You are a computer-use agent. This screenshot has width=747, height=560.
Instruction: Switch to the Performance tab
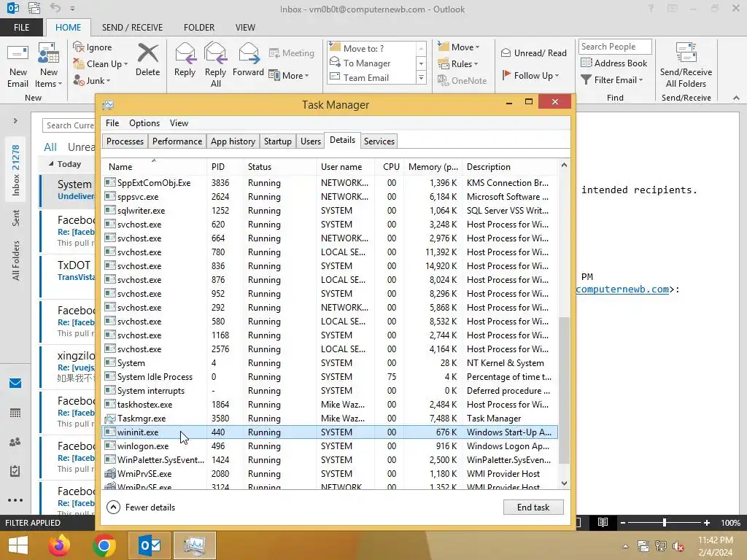tap(177, 141)
